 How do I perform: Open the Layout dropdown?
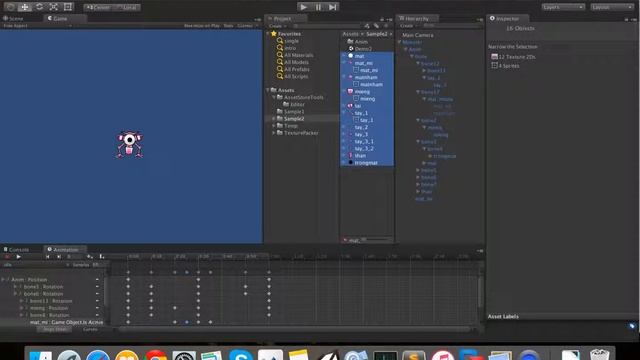612,7
